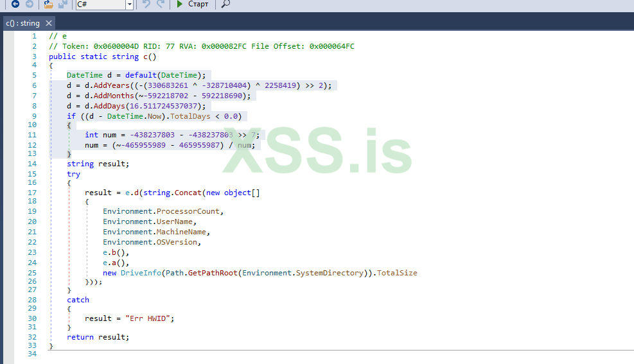
Task: Close the c() : string tab
Action: [49, 23]
